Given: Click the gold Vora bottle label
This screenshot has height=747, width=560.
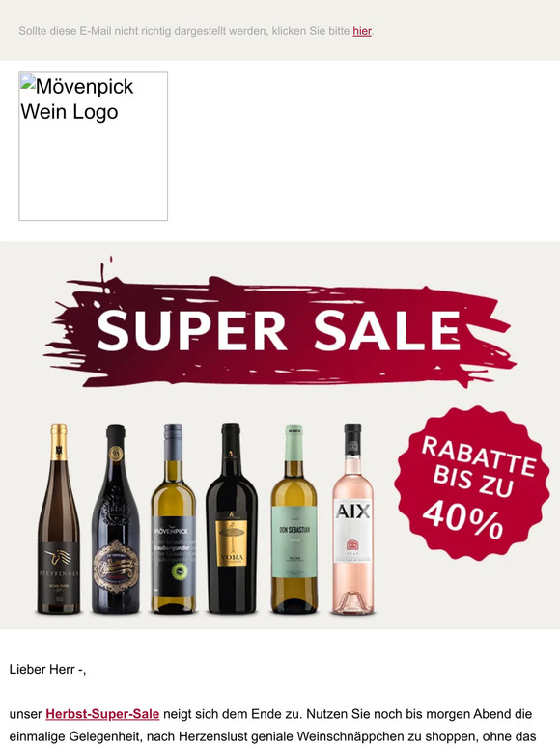Looking at the screenshot, I should [x=231, y=542].
